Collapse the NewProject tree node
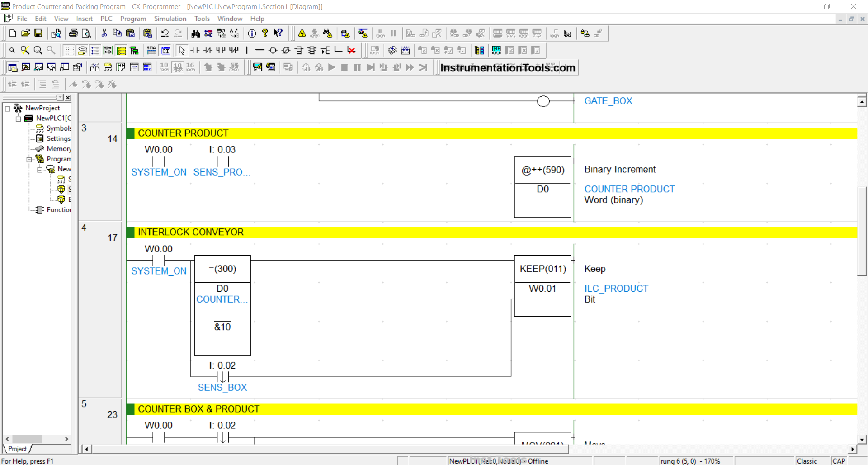 click(8, 108)
